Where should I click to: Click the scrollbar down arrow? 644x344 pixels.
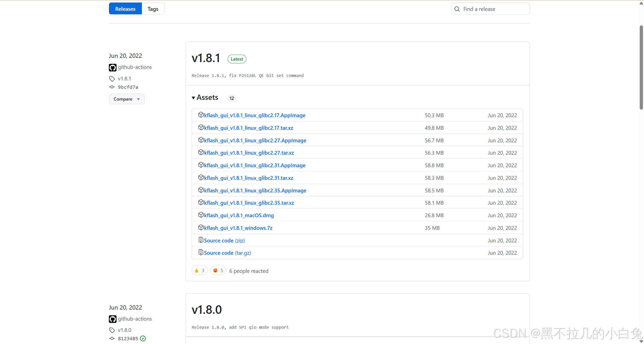pyautogui.click(x=641, y=341)
